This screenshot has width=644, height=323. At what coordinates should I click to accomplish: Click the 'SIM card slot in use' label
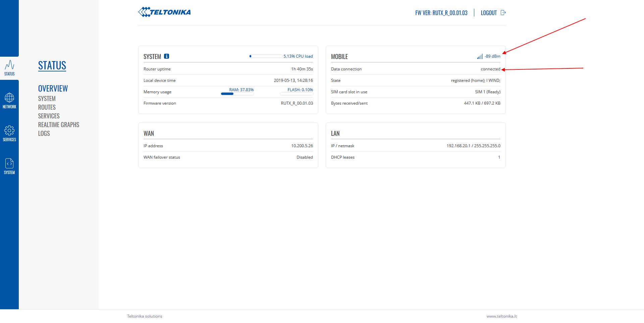(349, 92)
